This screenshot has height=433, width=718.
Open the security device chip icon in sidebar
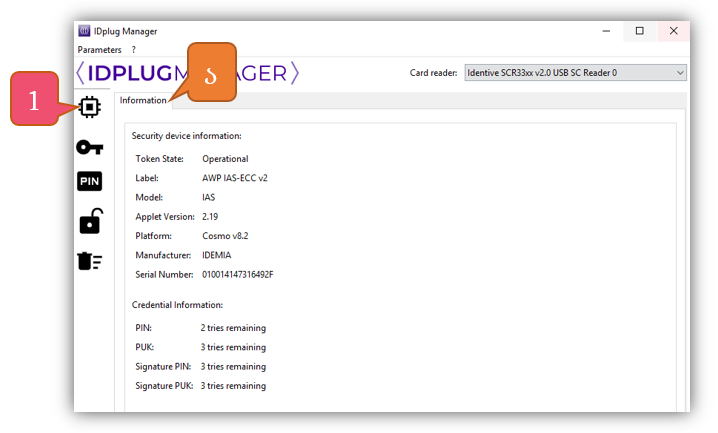pos(89,107)
